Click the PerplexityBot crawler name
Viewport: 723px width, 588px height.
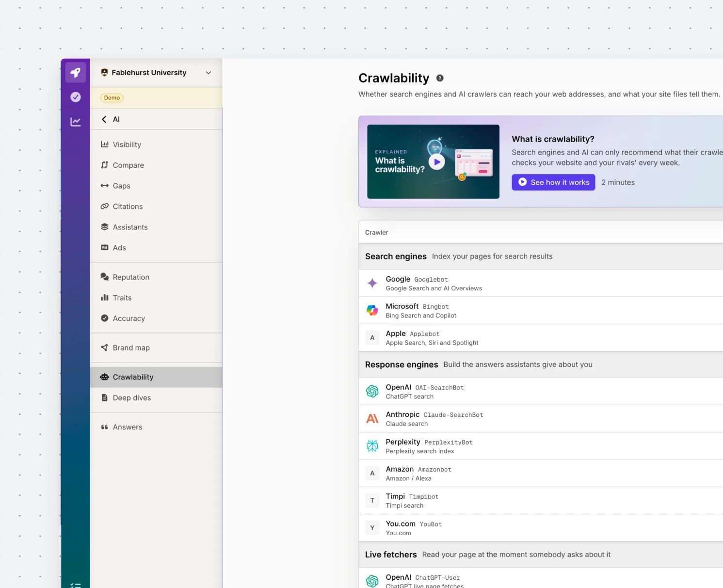(449, 443)
